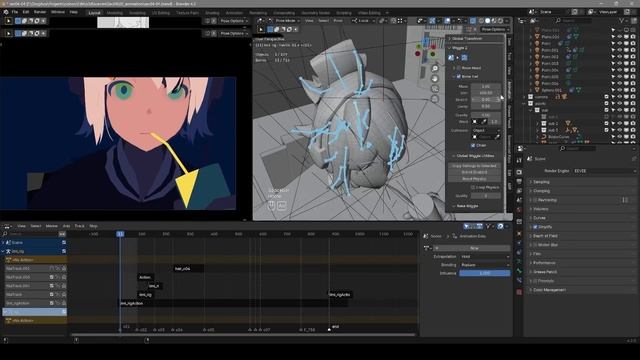Collapse the Global Wiggle Utilities panel
The height and width of the screenshot is (360, 640).
[475, 156]
